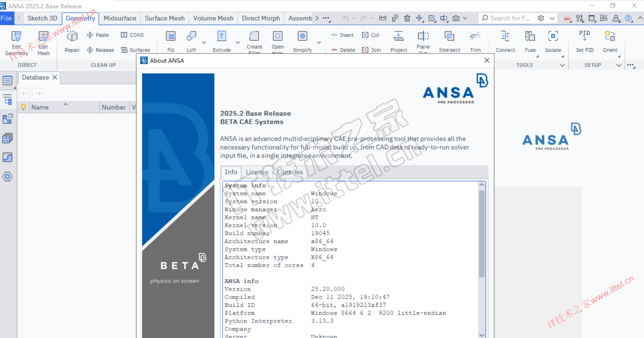The image size is (644, 338).
Task: Switch to the Surface Mesh ribbon tab
Action: (164, 18)
